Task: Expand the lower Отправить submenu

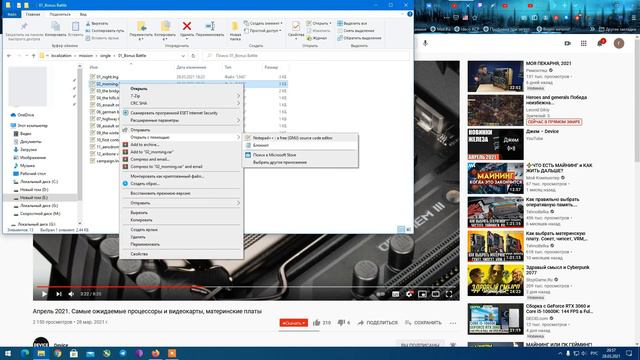Action: pos(182,203)
